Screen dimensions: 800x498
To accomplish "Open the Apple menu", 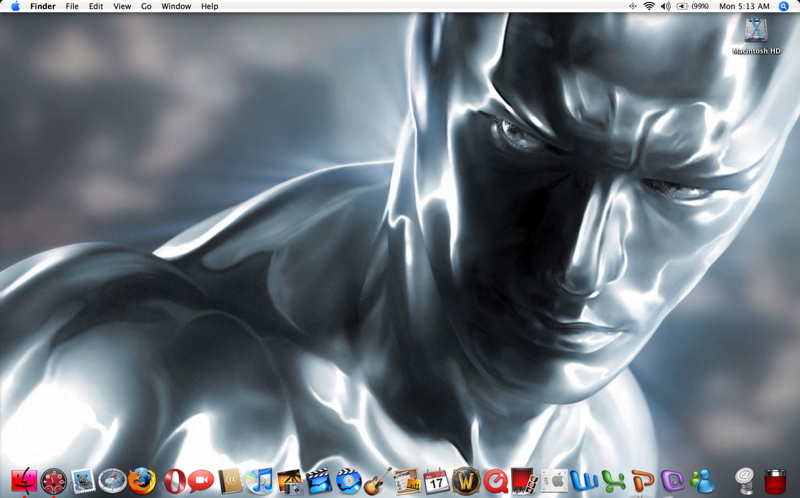I will coord(15,6).
